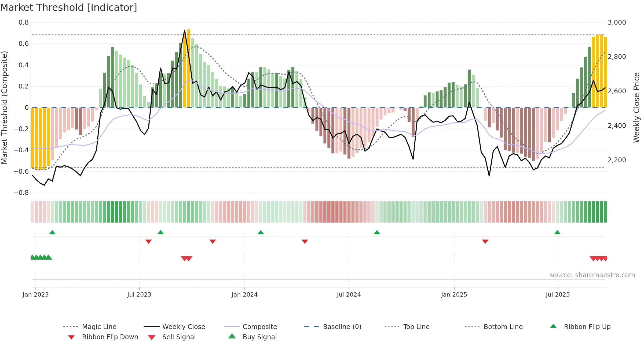The height and width of the screenshot is (362, 644).
Task: Toggle the Baseline (0) legend entry
Action: (x=333, y=327)
